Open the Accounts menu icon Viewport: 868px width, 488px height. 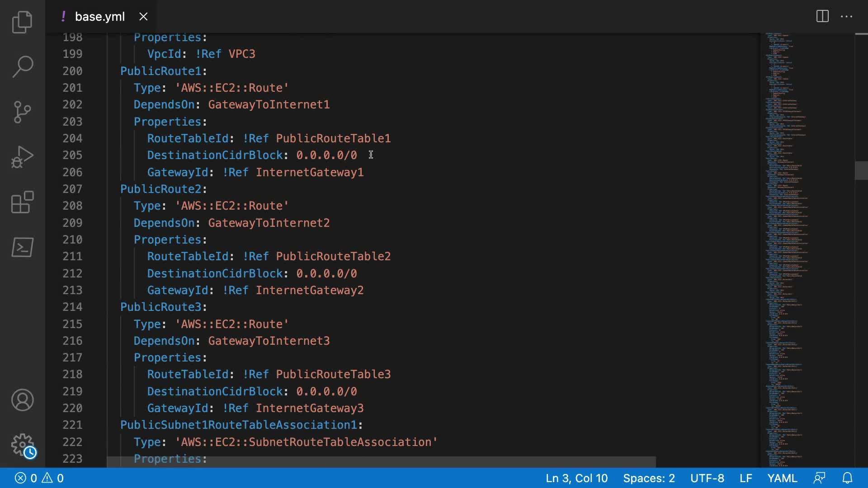[x=22, y=400]
